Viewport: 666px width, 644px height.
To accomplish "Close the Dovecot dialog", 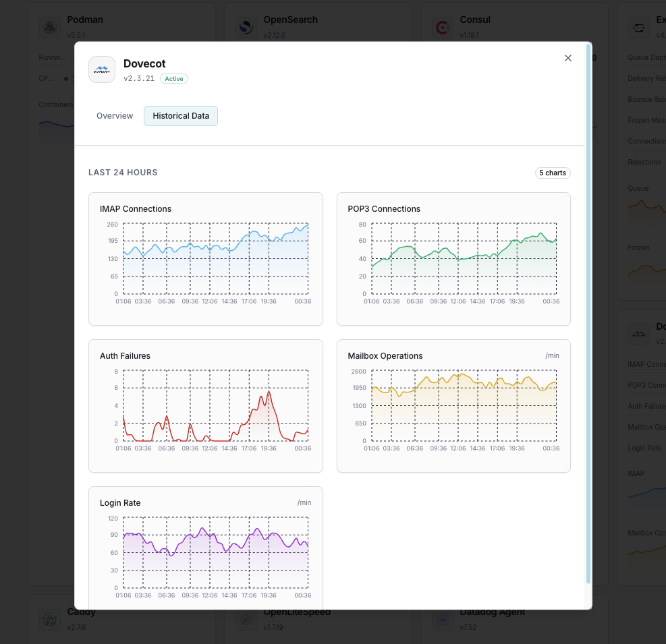I will click(567, 58).
